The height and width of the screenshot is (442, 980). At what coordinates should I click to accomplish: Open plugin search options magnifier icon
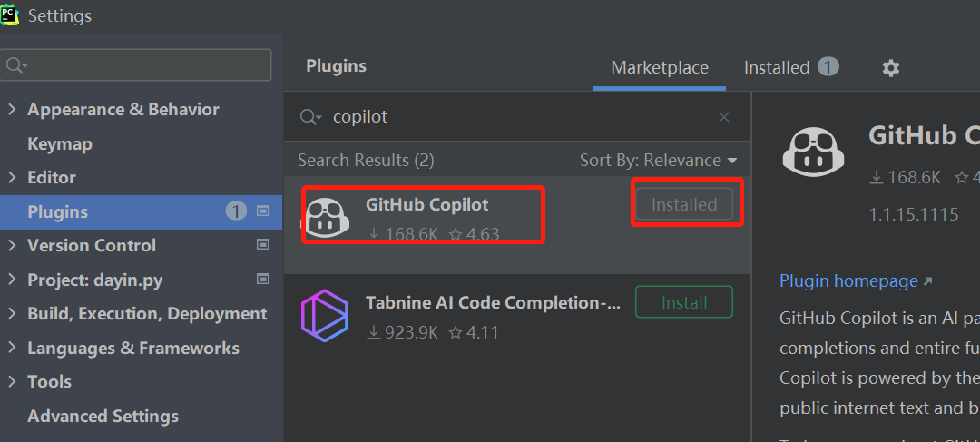coord(310,117)
